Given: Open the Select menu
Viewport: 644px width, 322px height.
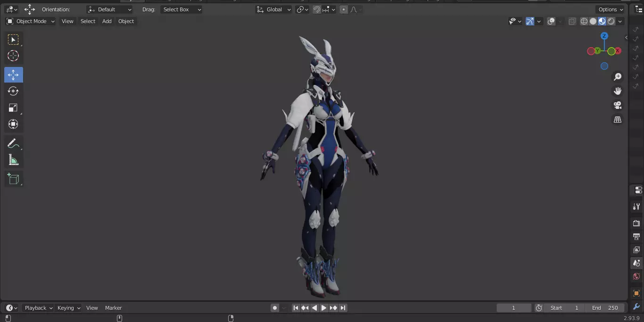Looking at the screenshot, I should (88, 21).
